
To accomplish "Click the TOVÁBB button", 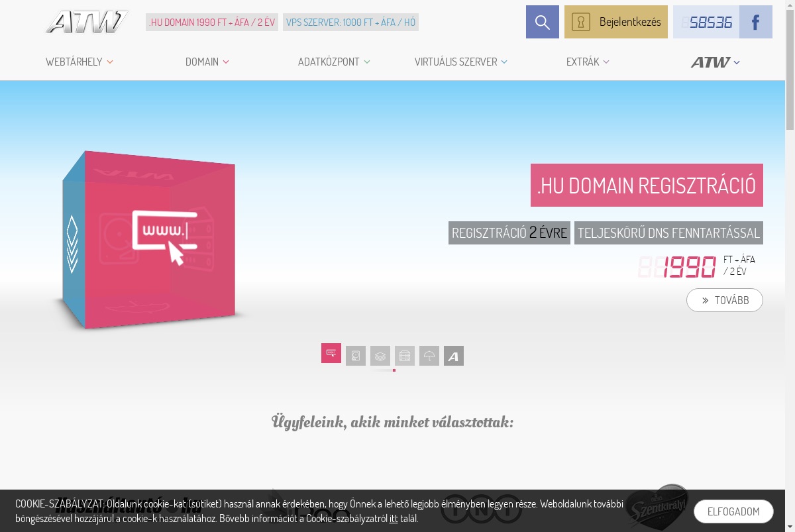I will (x=725, y=300).
